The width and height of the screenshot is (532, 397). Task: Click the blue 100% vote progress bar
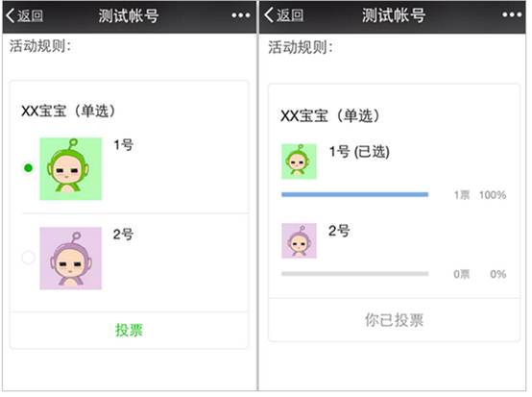[355, 194]
